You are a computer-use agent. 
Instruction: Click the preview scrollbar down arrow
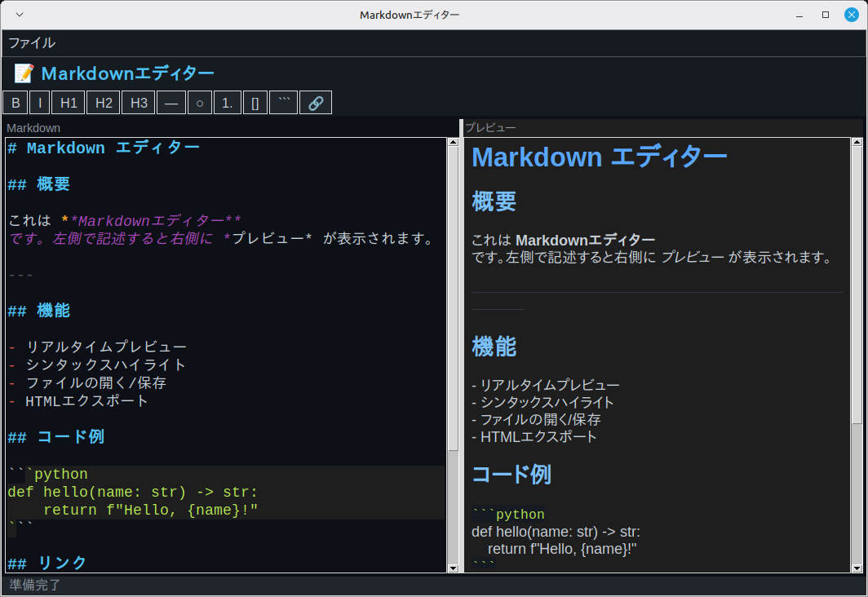(x=857, y=568)
